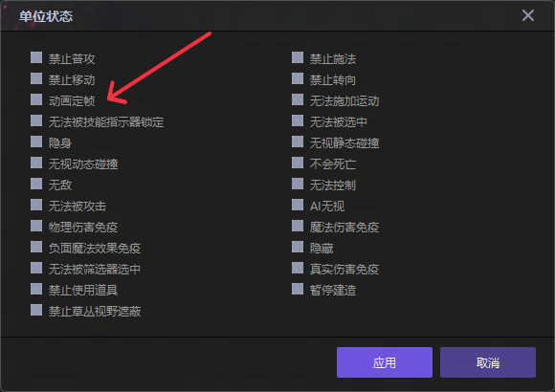Check 无视动态碰撞 option
The image size is (555, 392).
point(36,163)
